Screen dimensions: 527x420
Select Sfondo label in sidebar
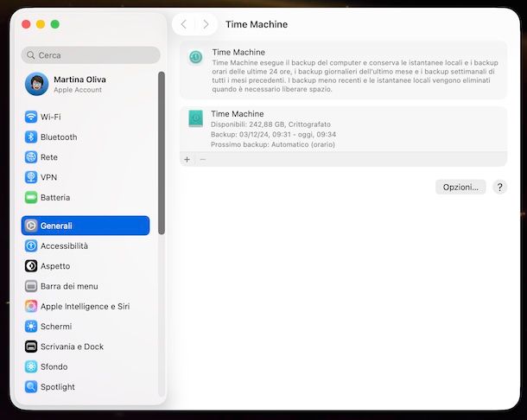(x=54, y=366)
